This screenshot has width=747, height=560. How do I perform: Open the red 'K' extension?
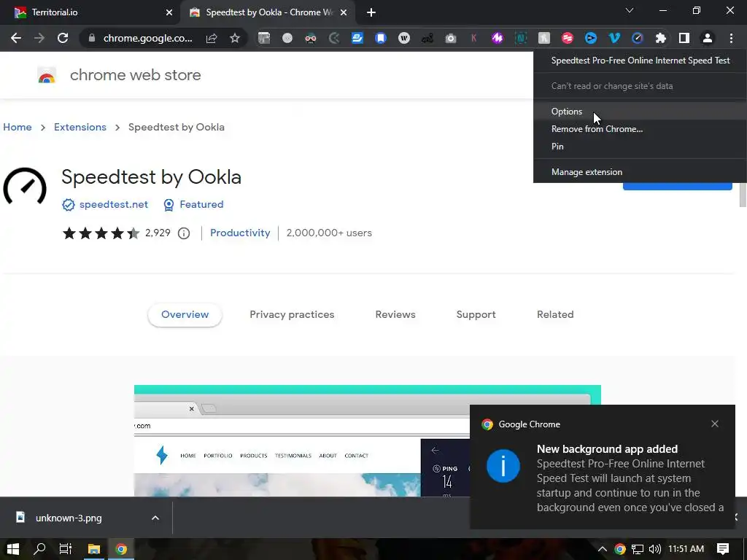[473, 38]
